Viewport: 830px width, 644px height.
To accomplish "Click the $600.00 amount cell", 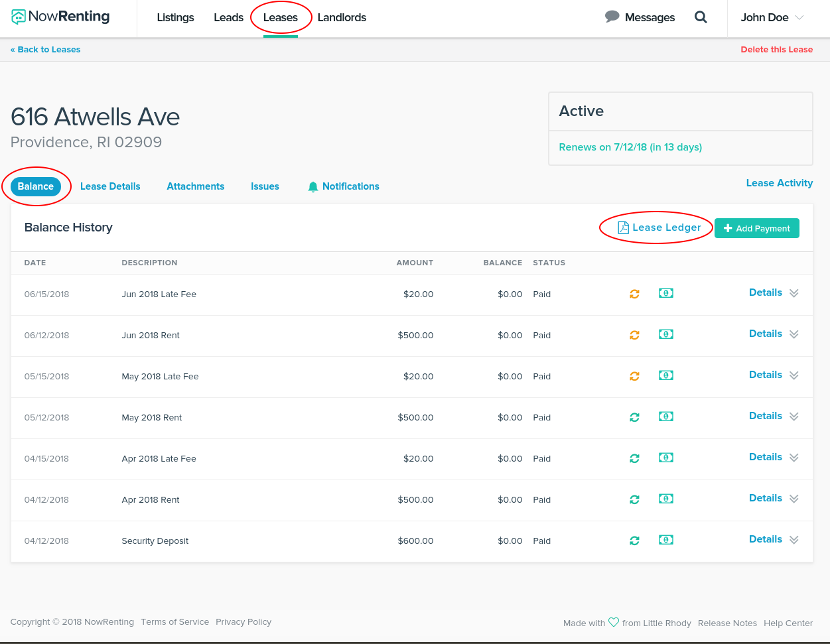I will tap(415, 541).
